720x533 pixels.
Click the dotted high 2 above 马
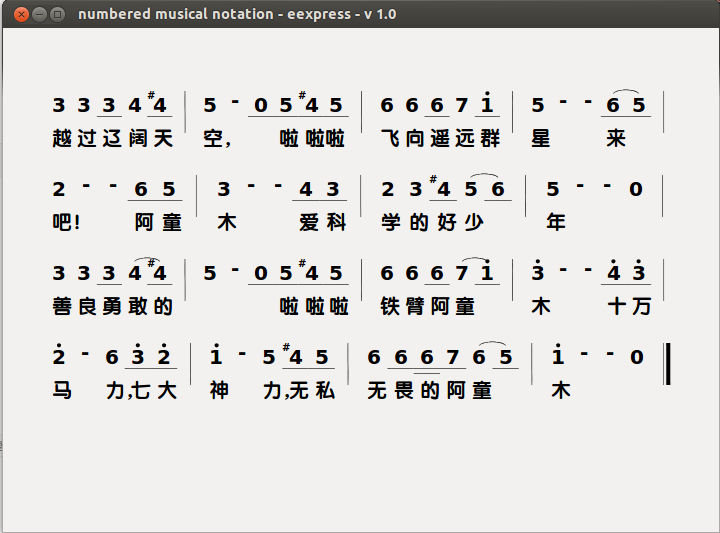tap(59, 354)
